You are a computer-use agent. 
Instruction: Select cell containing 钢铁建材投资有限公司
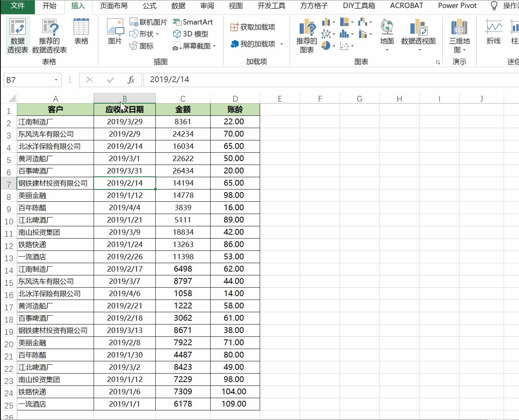(x=53, y=183)
